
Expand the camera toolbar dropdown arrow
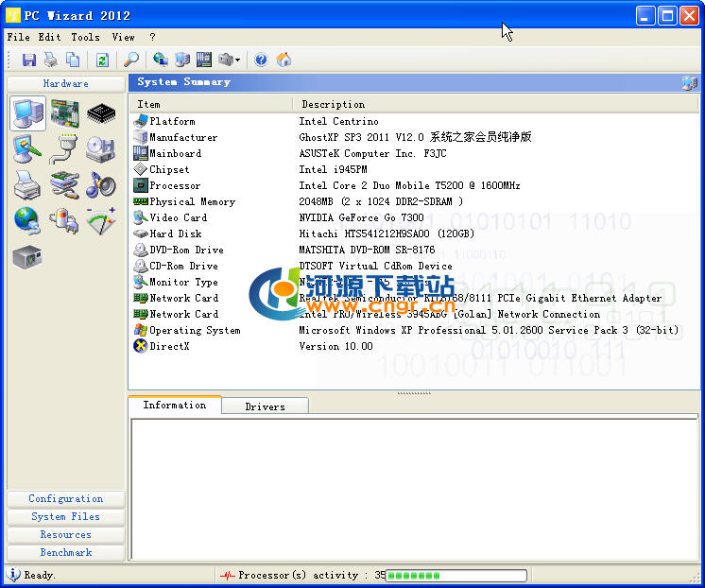click(238, 61)
